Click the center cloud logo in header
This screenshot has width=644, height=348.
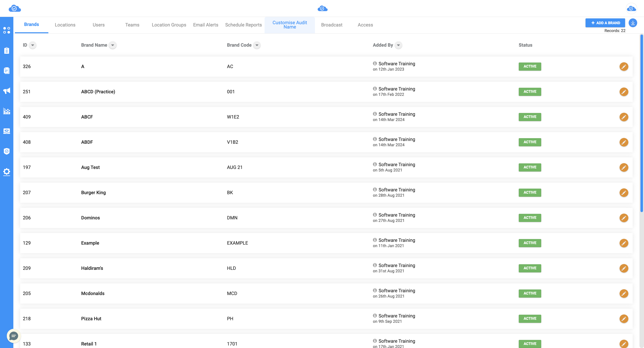pyautogui.click(x=323, y=9)
